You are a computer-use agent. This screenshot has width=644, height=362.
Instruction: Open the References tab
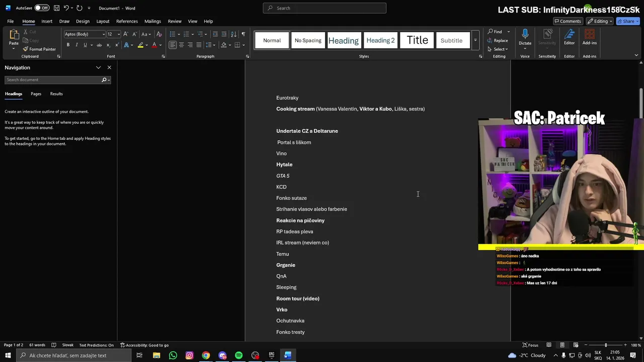tap(127, 21)
